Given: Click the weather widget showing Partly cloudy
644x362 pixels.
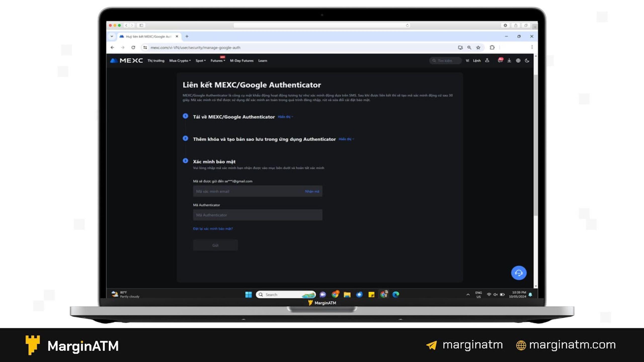Looking at the screenshot, I should (125, 294).
